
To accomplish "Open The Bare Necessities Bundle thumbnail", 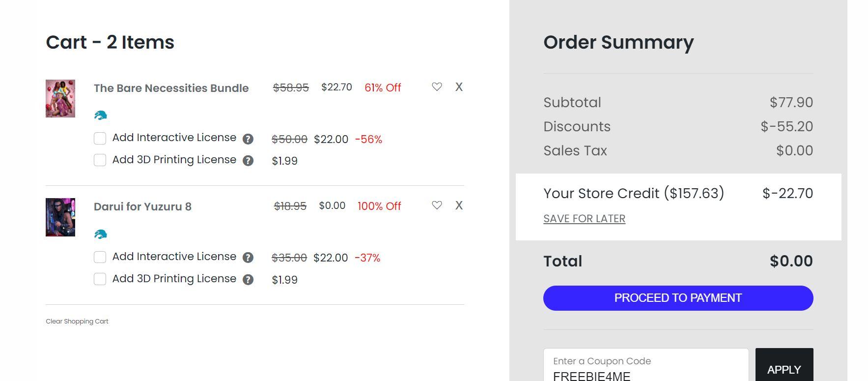I will [60, 98].
